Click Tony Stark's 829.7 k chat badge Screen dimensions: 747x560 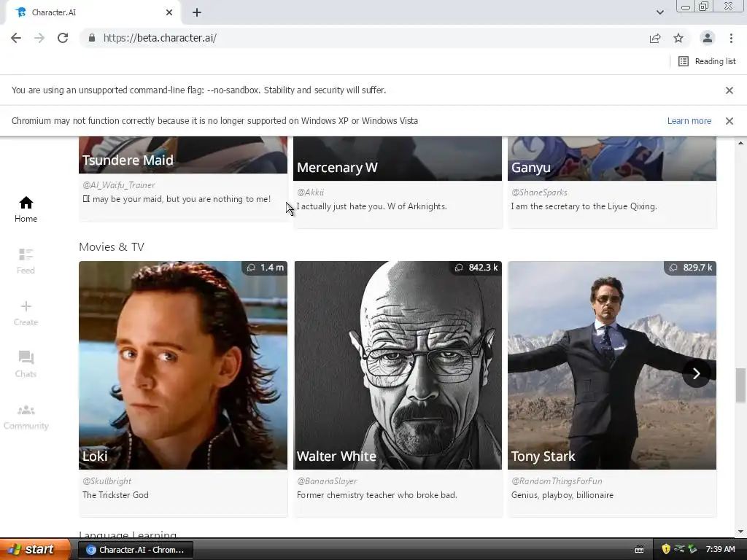click(x=690, y=268)
